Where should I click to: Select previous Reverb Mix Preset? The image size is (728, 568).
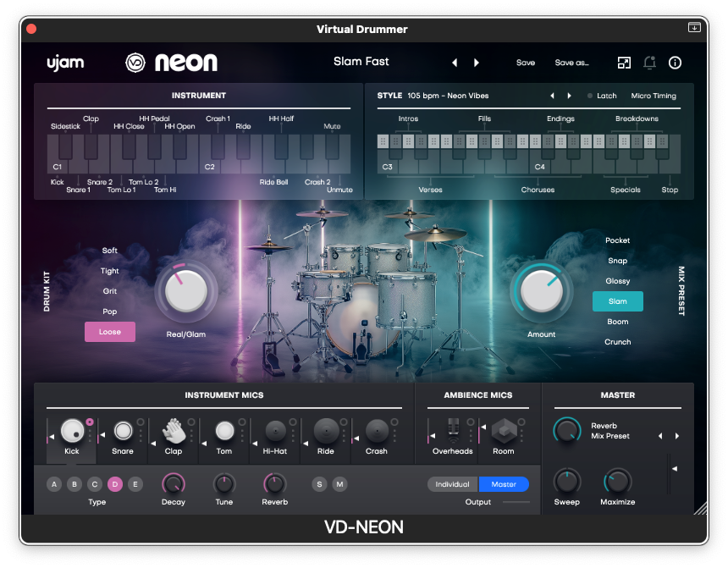click(660, 436)
